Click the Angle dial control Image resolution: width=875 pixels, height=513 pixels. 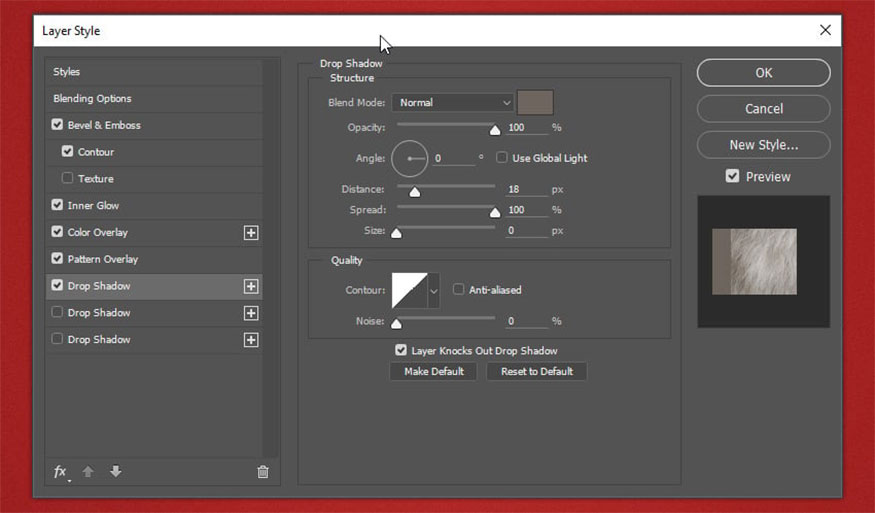point(410,158)
